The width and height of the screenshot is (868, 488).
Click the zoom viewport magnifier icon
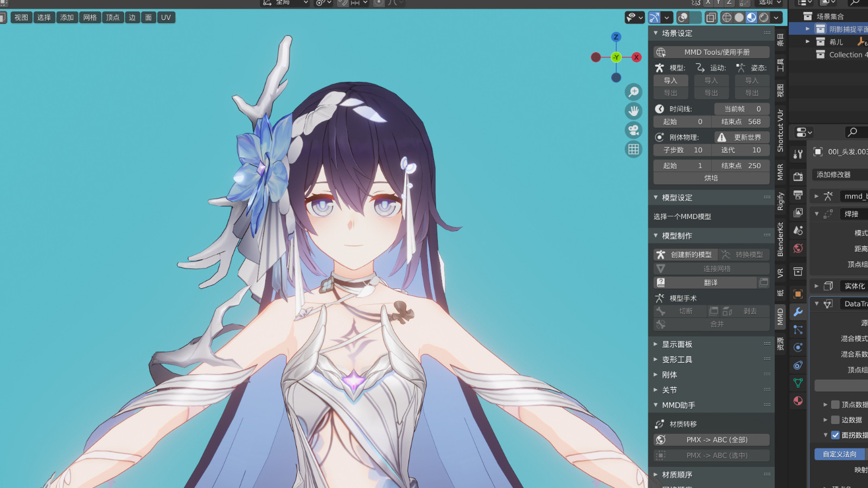[x=633, y=92]
